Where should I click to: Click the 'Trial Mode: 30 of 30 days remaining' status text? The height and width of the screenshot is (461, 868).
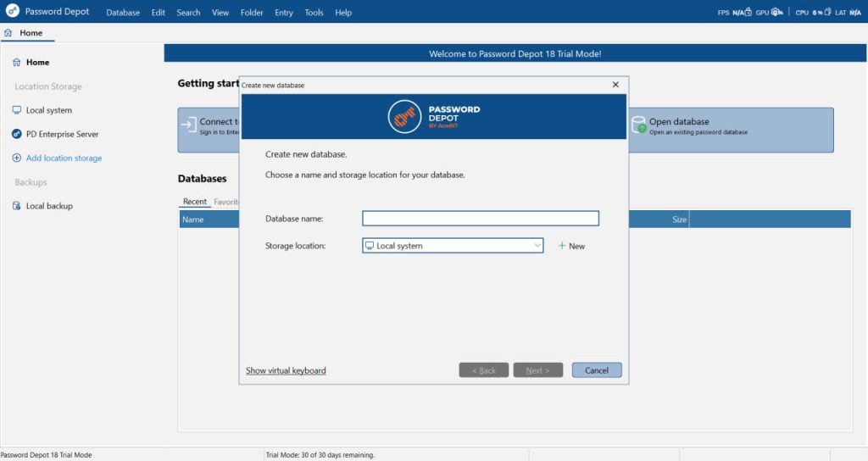click(320, 455)
